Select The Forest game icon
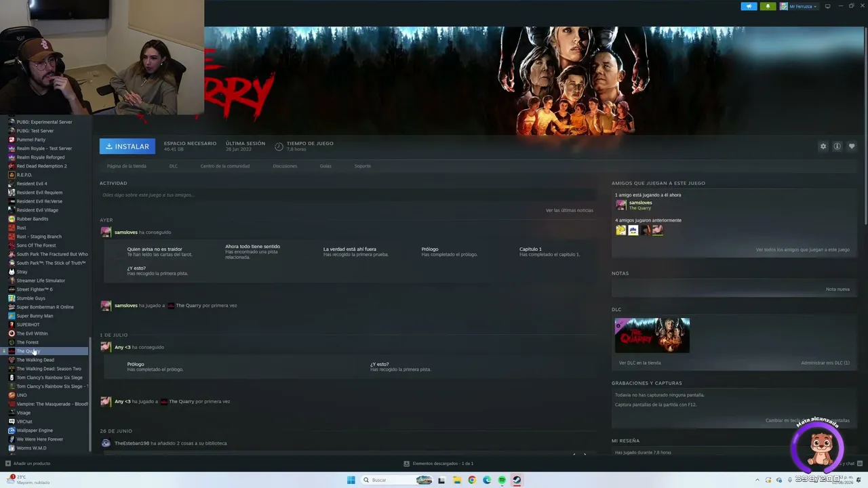The width and height of the screenshot is (868, 488). [12, 342]
